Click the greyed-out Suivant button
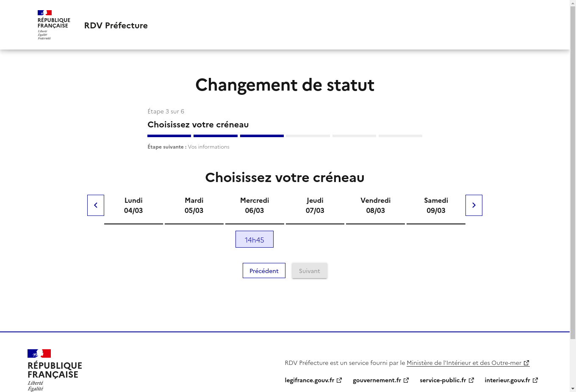Image resolution: width=576 pixels, height=392 pixels. click(310, 271)
